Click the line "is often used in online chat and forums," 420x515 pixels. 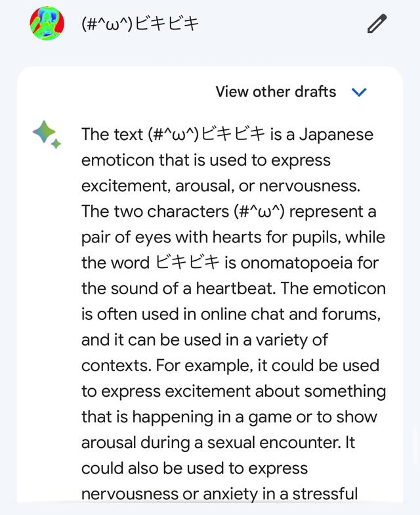coord(231,314)
